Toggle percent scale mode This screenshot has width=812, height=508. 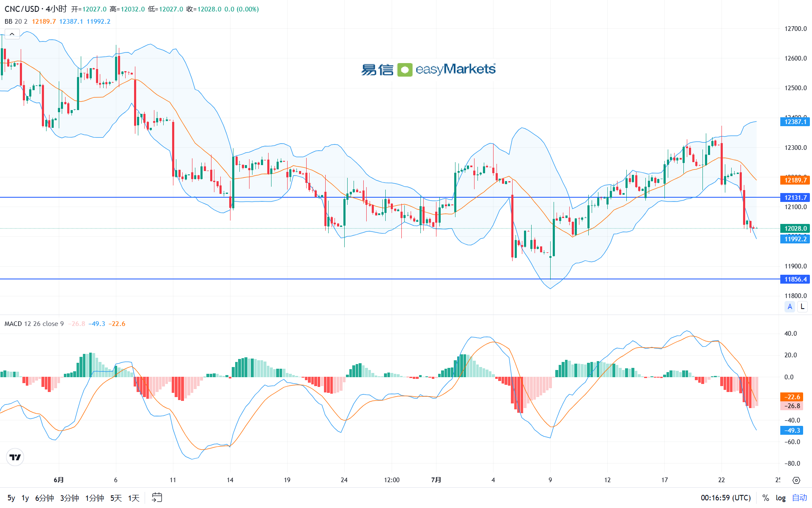765,498
